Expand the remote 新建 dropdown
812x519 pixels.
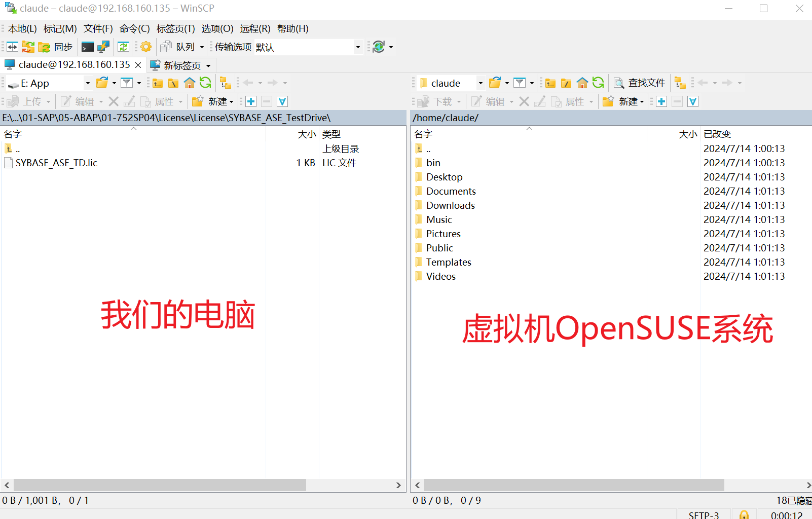(x=631, y=102)
